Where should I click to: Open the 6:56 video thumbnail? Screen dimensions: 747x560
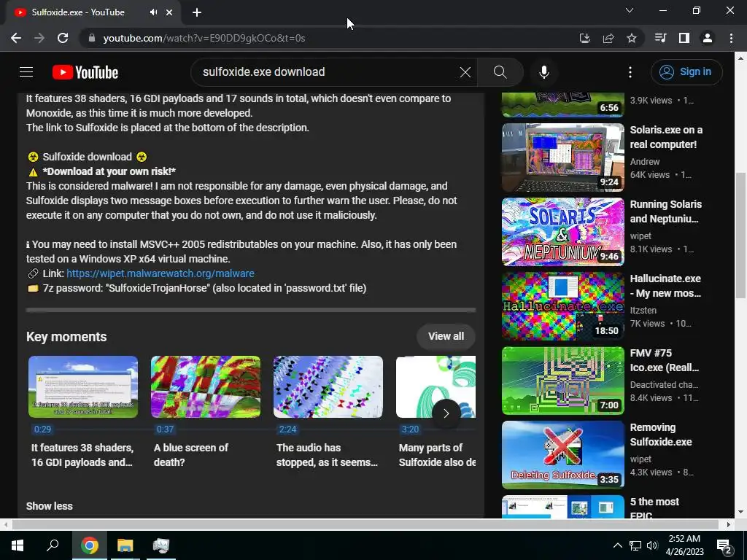pyautogui.click(x=563, y=105)
